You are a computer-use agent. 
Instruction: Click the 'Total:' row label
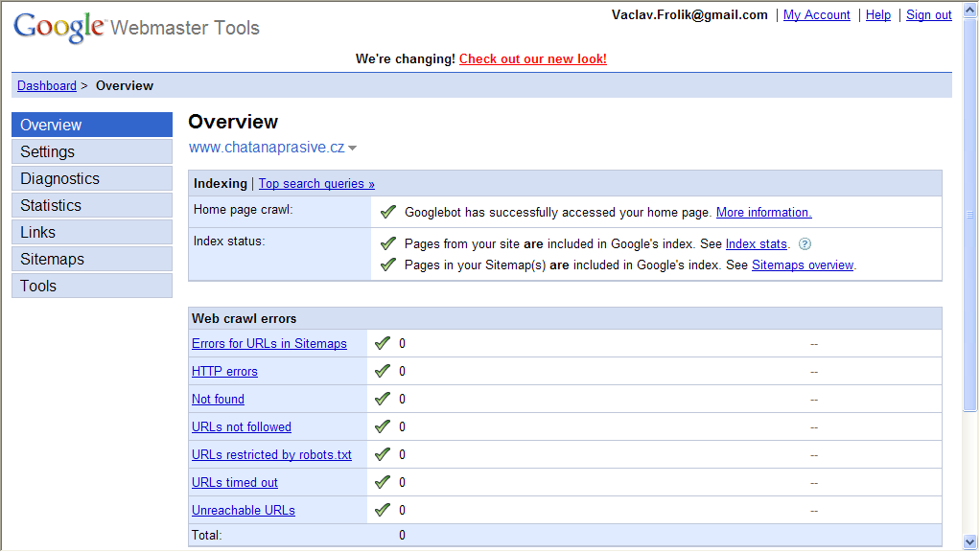click(207, 535)
